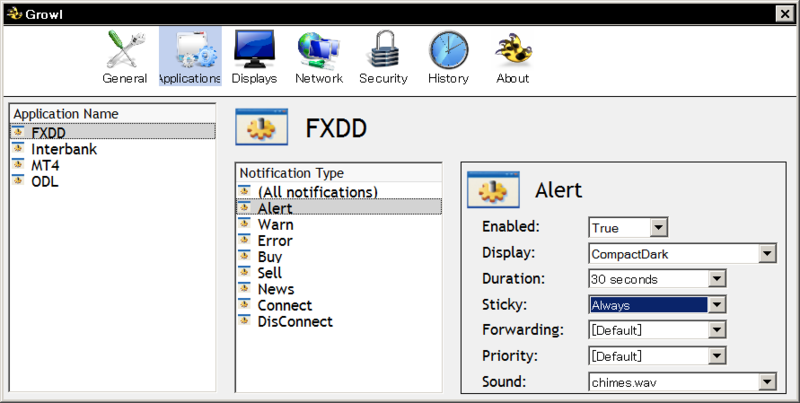Click the icon beside MT4 application

pyautogui.click(x=18, y=164)
